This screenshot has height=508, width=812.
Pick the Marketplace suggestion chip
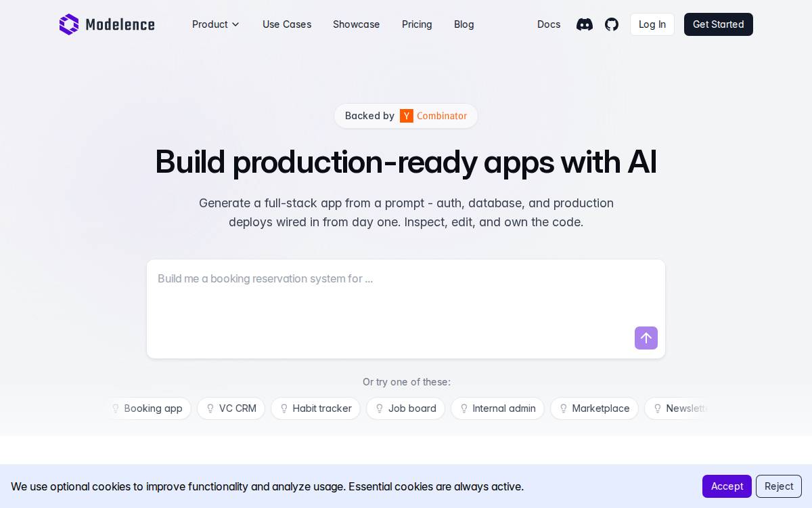point(594,408)
